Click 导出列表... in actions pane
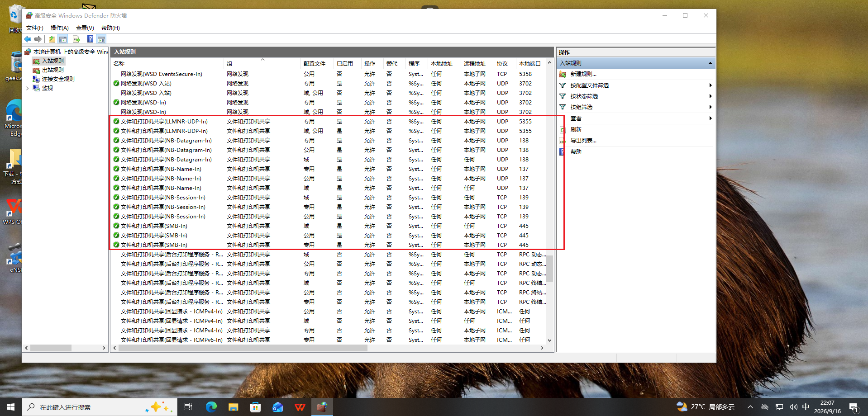The image size is (868, 416). coord(583,141)
